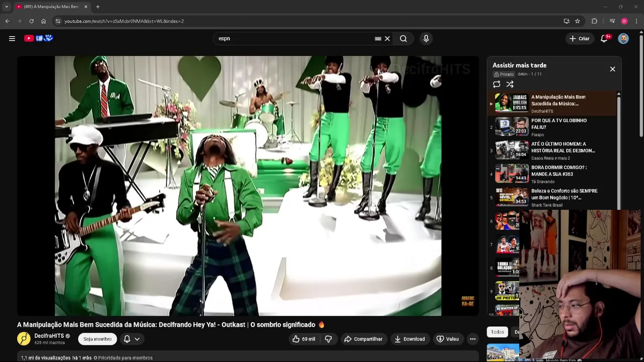Open playlist video 'ATÉ O ÚLTIMO HOMEM'
Screen dimensions: 644x362
click(x=552, y=151)
